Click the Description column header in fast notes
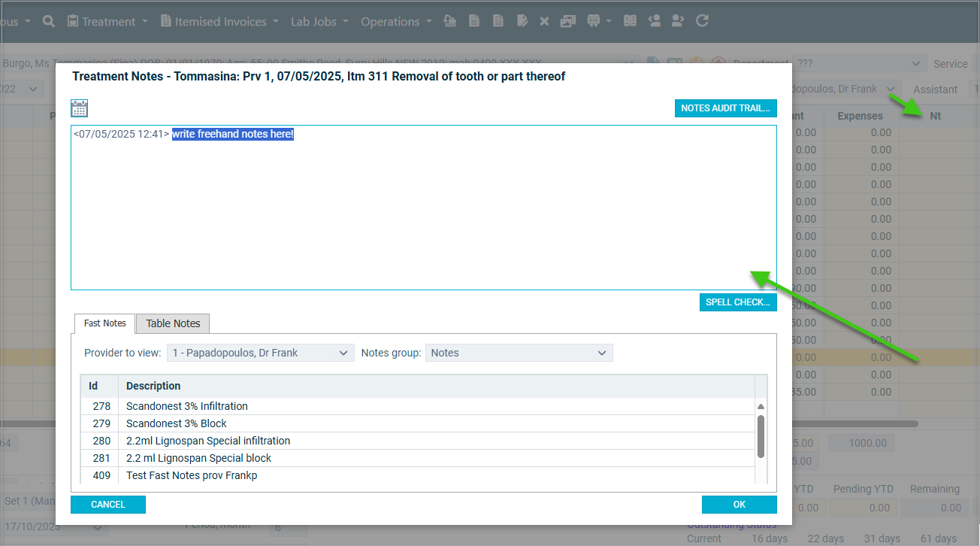 point(437,386)
